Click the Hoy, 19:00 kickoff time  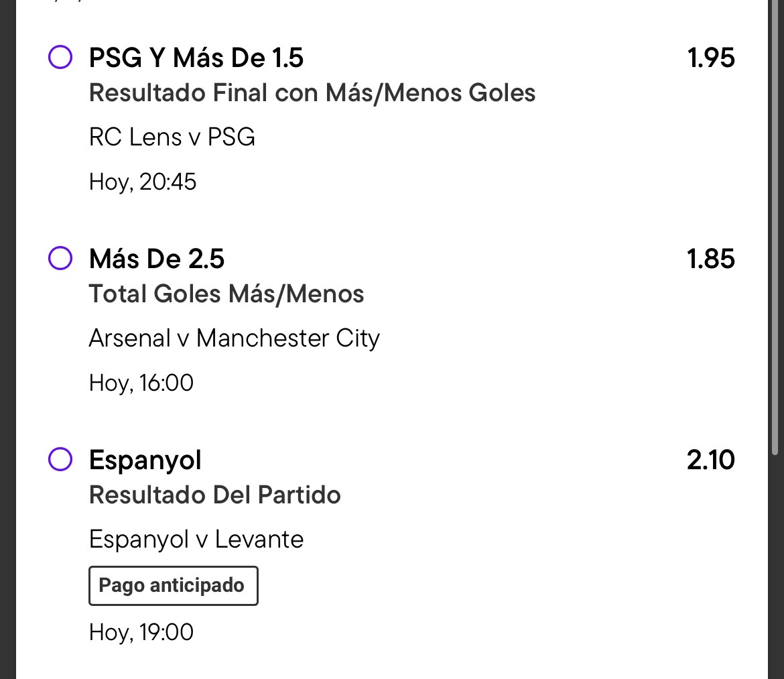click(141, 633)
